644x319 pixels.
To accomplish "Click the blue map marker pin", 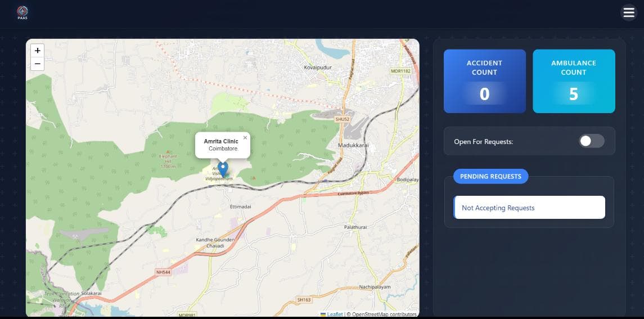I will 223,169.
